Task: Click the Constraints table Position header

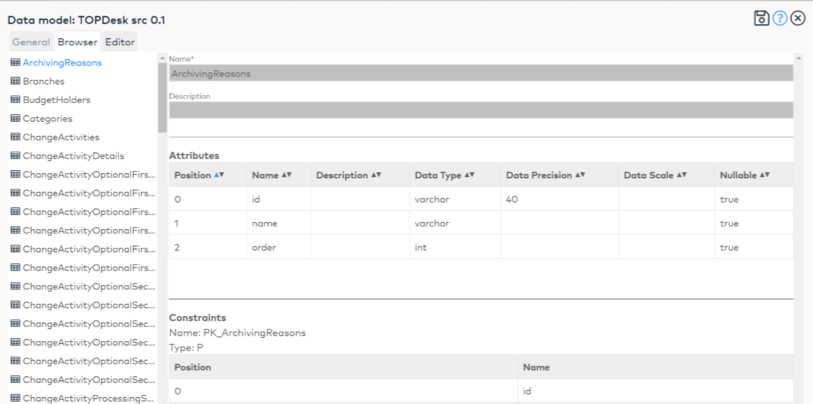Action: 343,367
